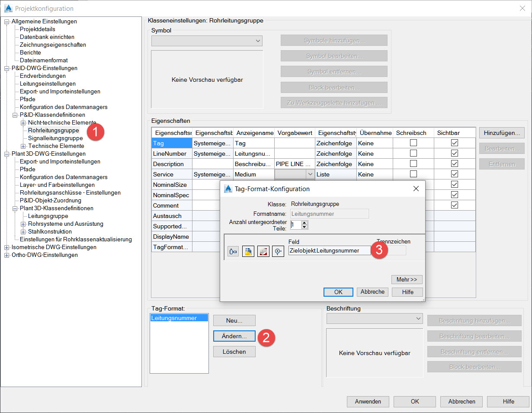Toggle Sichtbar checkbox for the Tag property
This screenshot has height=413, width=532.
[454, 142]
